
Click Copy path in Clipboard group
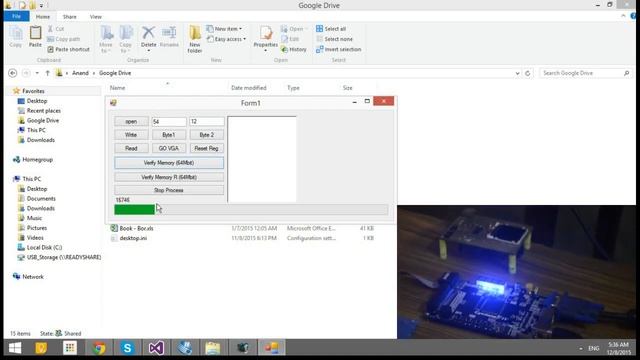63,39
